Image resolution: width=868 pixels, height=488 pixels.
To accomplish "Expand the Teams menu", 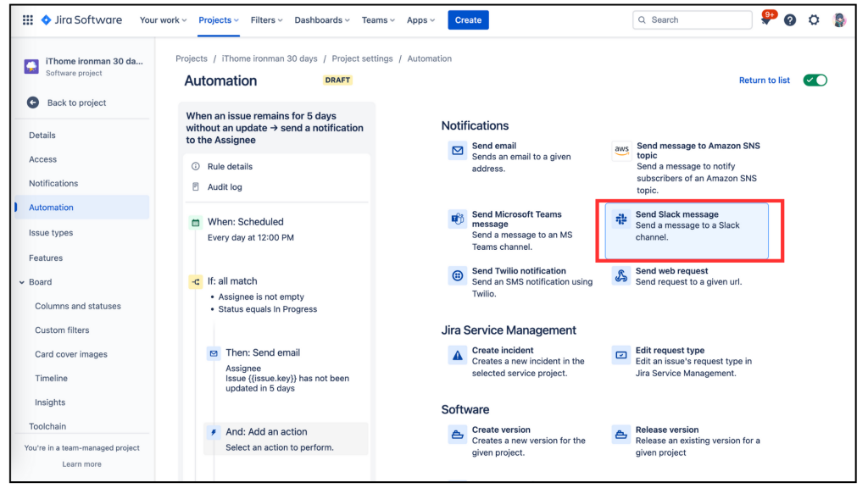I will 378,20.
